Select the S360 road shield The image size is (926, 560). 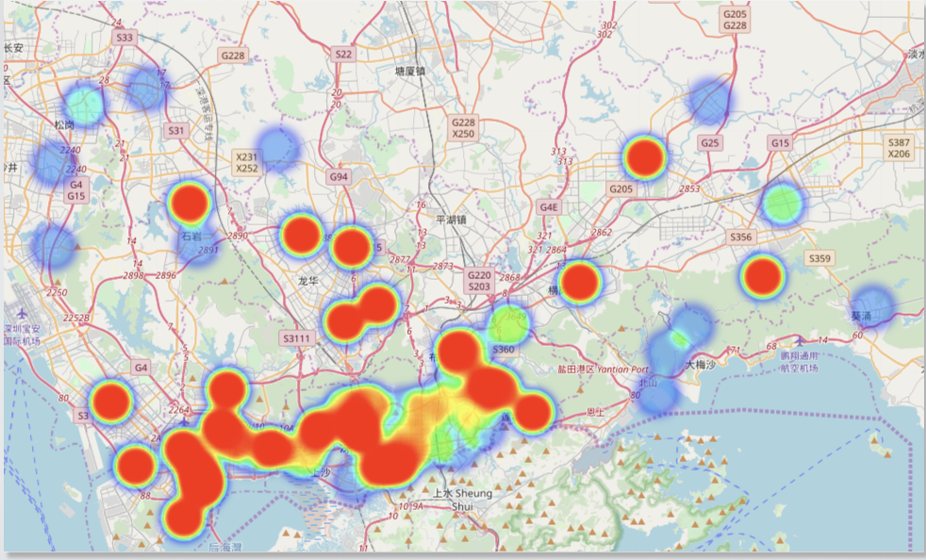click(x=504, y=349)
